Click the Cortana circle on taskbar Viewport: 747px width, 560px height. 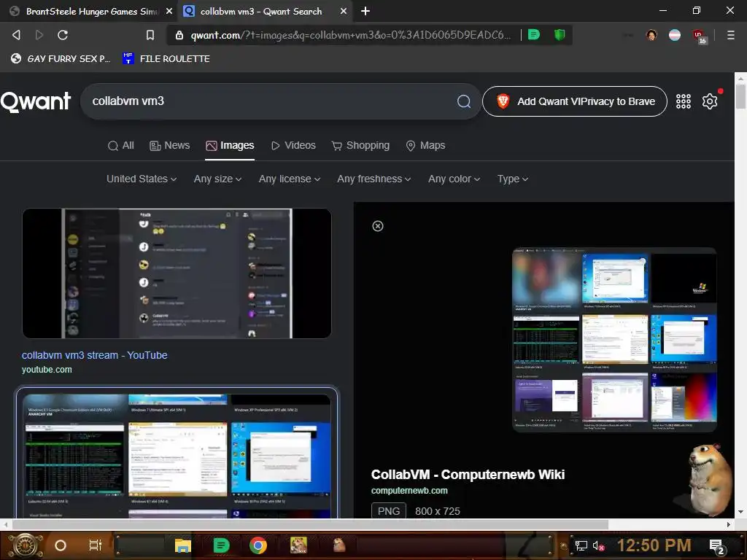(61, 545)
